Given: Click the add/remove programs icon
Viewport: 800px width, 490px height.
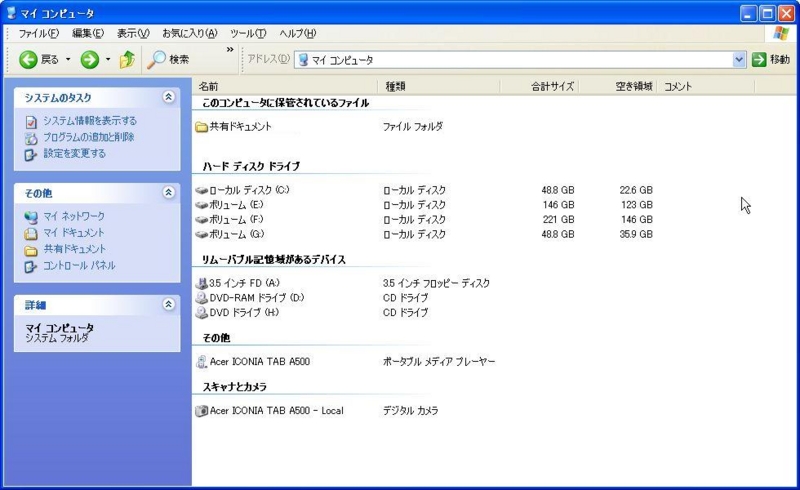Looking at the screenshot, I should (x=31, y=138).
